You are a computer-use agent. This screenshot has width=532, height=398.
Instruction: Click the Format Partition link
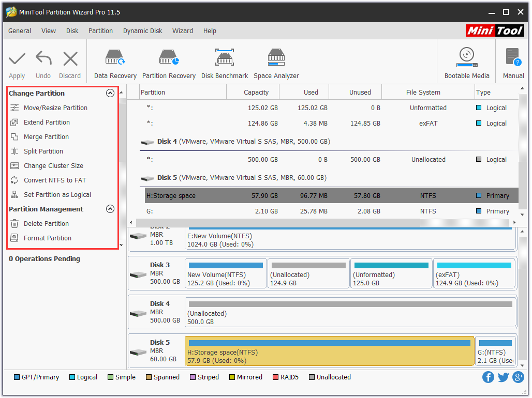click(48, 238)
